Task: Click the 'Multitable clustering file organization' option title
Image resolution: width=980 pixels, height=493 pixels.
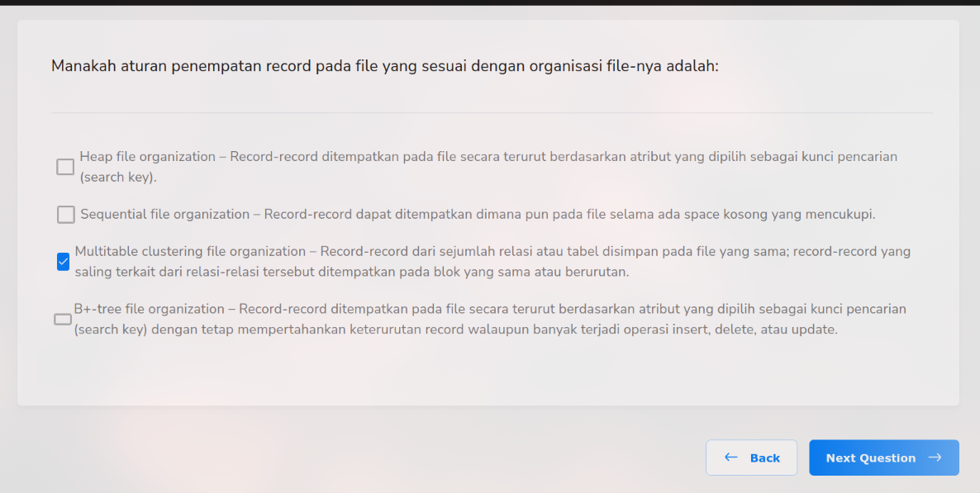Action: pos(190,252)
